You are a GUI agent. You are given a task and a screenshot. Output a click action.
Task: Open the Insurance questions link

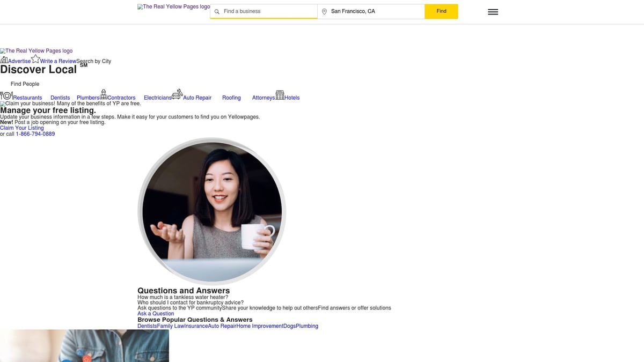point(196,326)
